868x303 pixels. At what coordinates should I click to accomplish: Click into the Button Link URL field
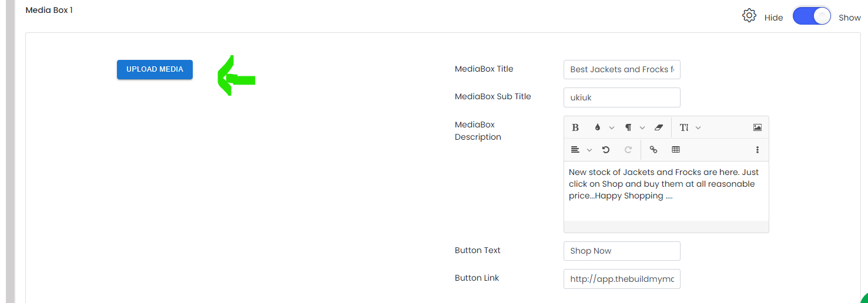622,279
